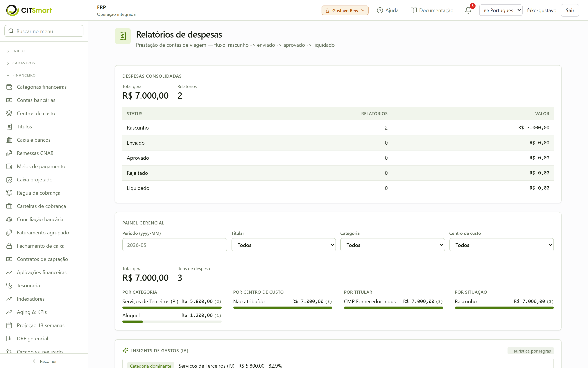Image resolution: width=588 pixels, height=368 pixels.
Task: Expand the CADASTROS menu section
Action: [24, 63]
